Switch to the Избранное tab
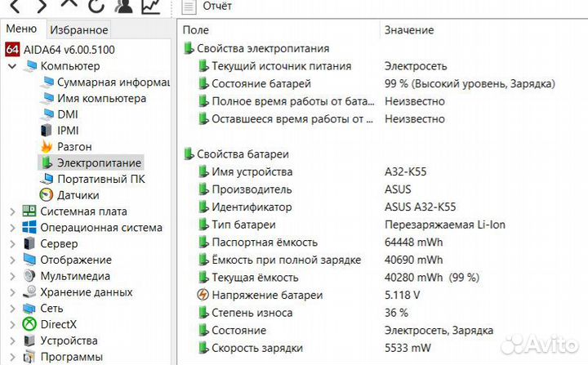This screenshot has width=588, height=365. pos(79,29)
